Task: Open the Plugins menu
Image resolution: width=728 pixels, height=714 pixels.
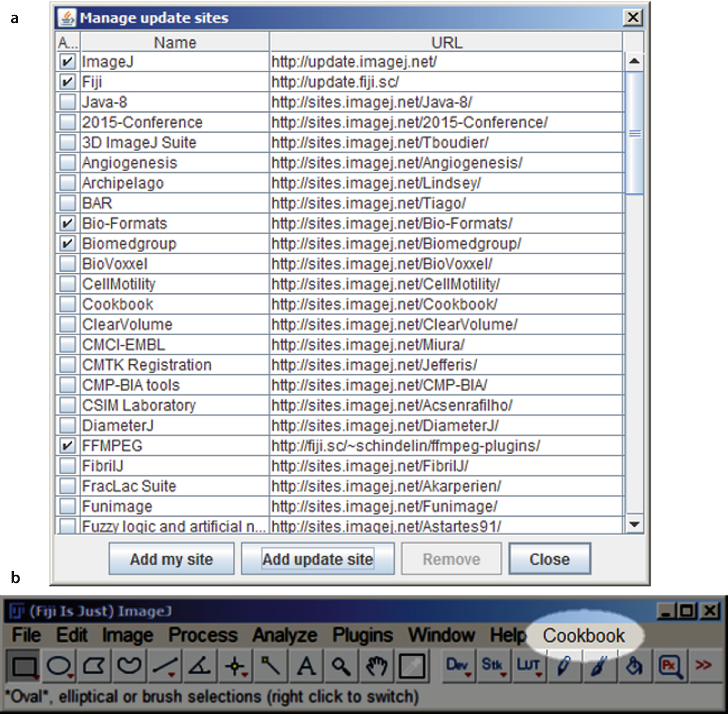Action: tap(363, 635)
